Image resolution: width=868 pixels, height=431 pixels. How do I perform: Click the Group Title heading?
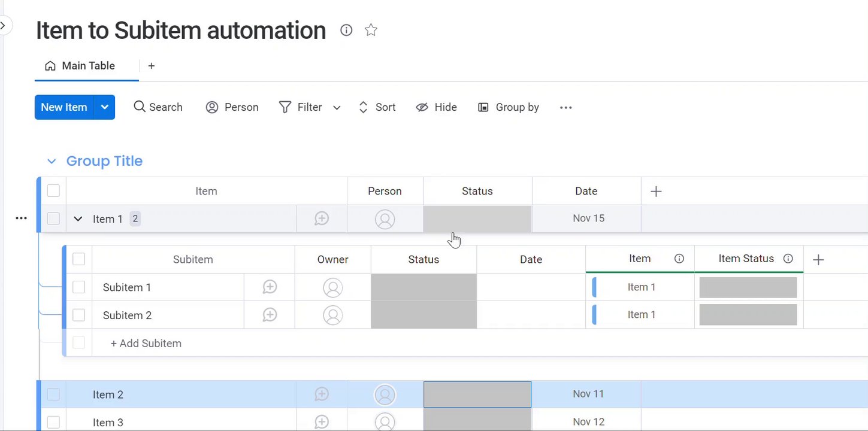click(x=104, y=161)
